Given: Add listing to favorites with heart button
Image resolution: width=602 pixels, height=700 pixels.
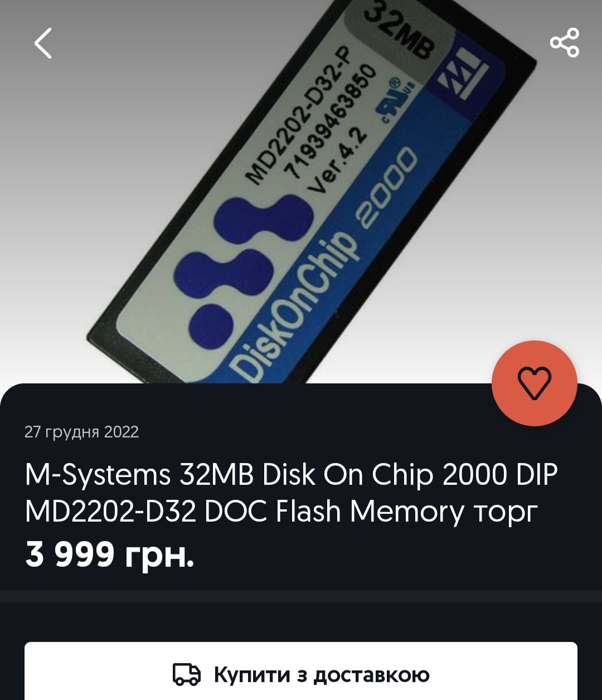Looking at the screenshot, I should coord(534,383).
